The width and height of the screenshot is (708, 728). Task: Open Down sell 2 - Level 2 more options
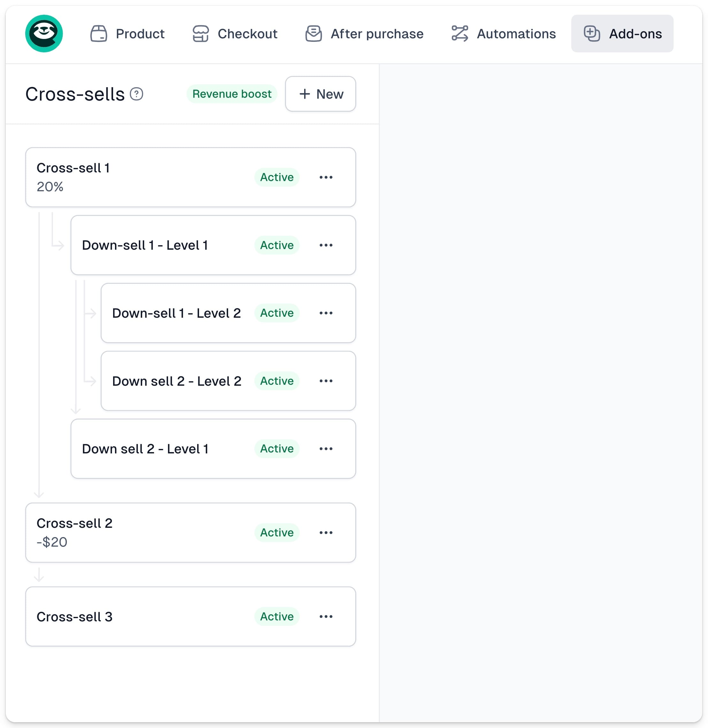click(x=326, y=381)
